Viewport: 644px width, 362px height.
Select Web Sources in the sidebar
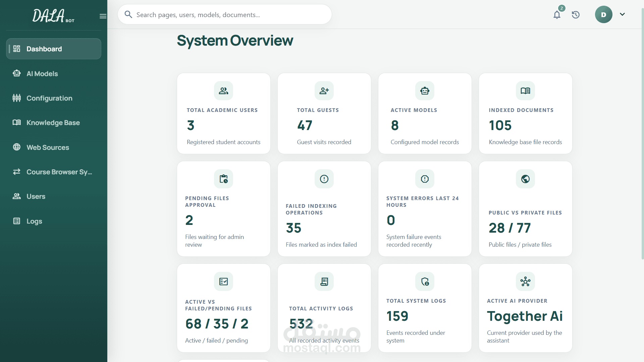54,147
